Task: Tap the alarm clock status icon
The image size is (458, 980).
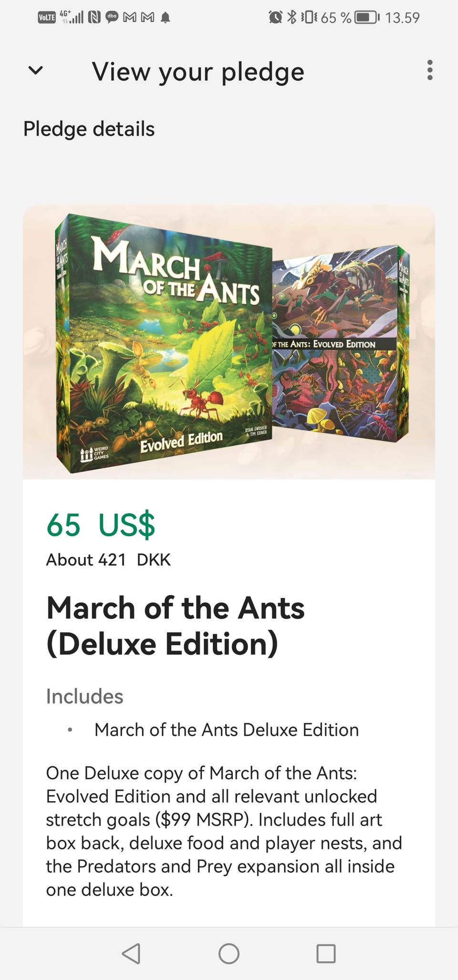Action: 275,18
